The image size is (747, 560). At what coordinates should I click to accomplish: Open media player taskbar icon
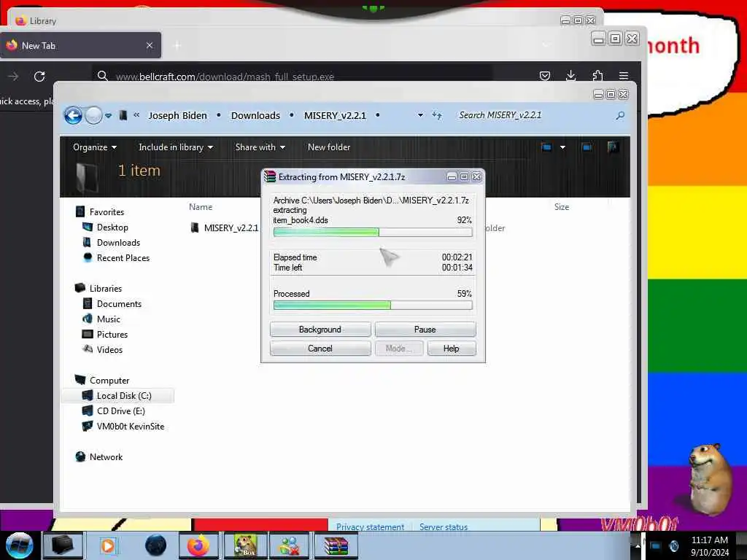pos(108,545)
